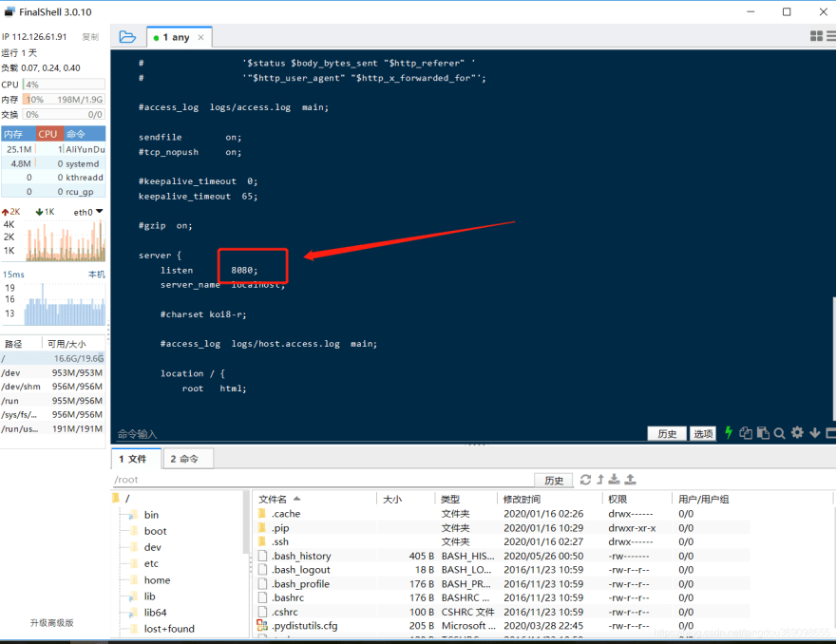Screen dimensions: 836x644
Task: Sort files by 权限 column header
Action: pyautogui.click(x=636, y=499)
